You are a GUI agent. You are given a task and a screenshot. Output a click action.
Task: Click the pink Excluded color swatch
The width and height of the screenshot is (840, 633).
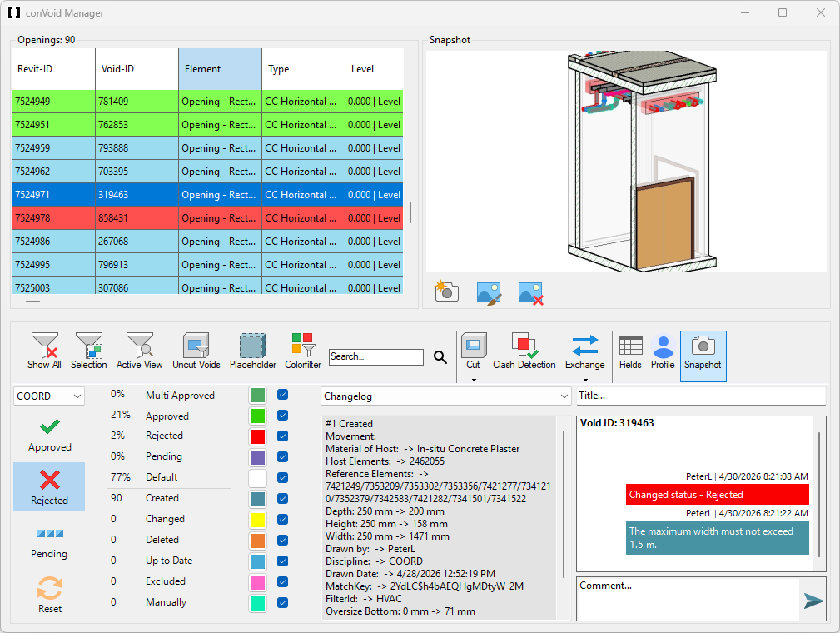(x=258, y=581)
